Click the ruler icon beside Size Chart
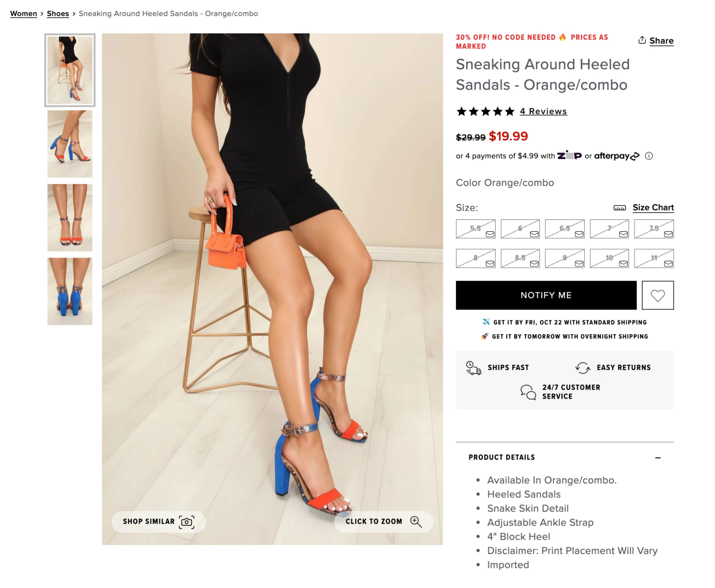Image resolution: width=715 pixels, height=588 pixels. coord(619,208)
